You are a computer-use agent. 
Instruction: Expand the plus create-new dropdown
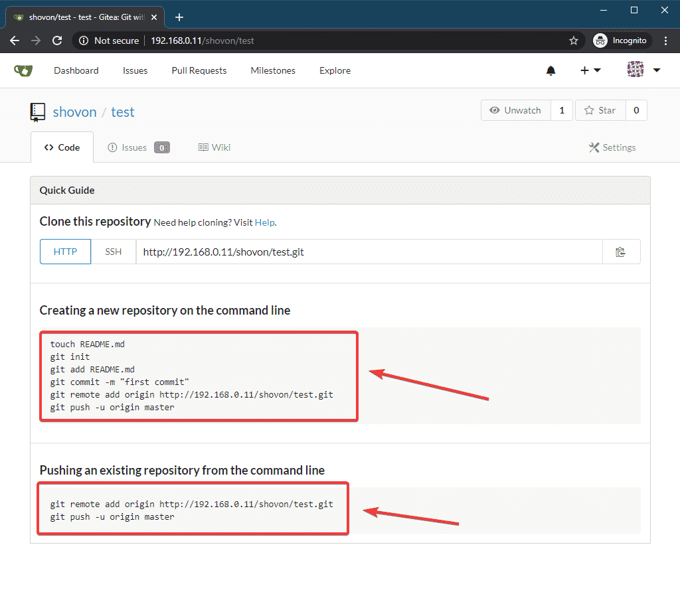(x=590, y=70)
